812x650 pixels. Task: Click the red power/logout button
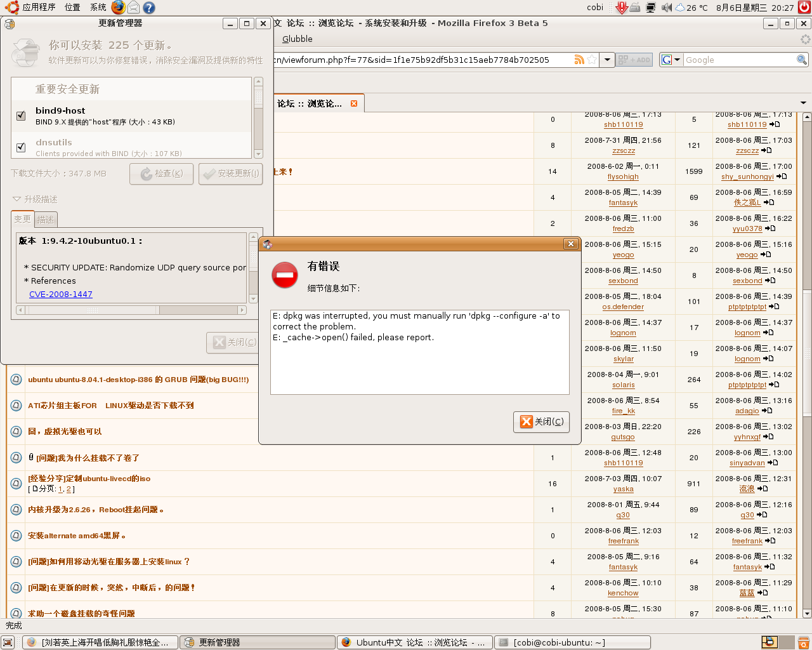(804, 8)
